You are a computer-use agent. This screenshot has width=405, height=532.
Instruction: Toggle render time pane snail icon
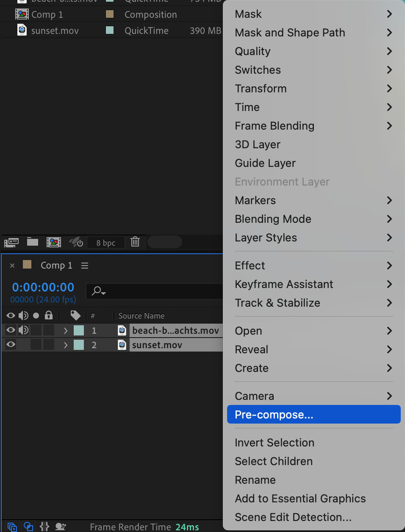(61, 526)
